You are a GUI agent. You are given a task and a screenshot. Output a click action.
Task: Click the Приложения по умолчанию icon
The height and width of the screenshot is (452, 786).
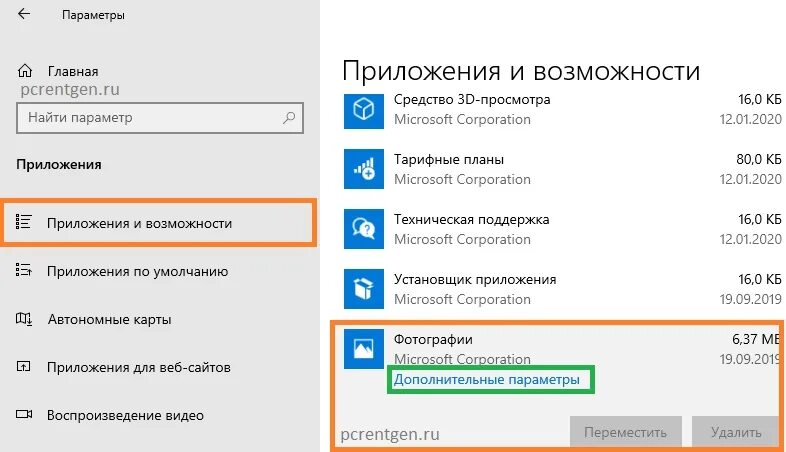24,270
